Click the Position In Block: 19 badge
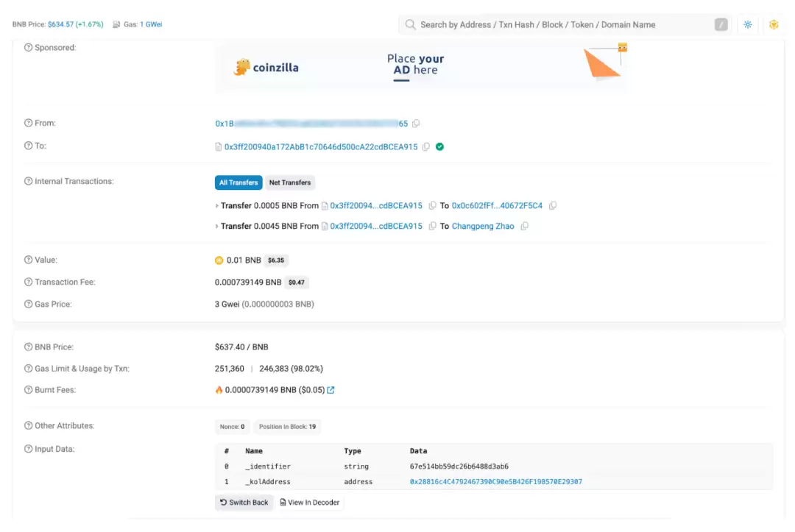 [287, 427]
